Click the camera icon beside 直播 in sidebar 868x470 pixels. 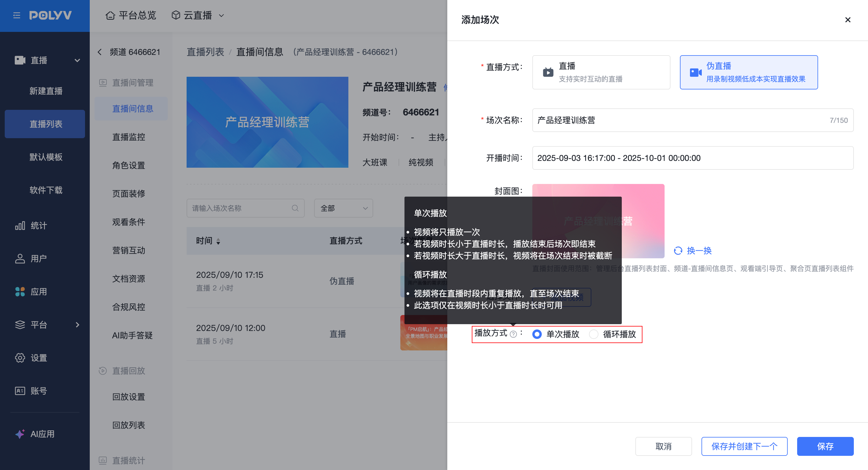20,60
